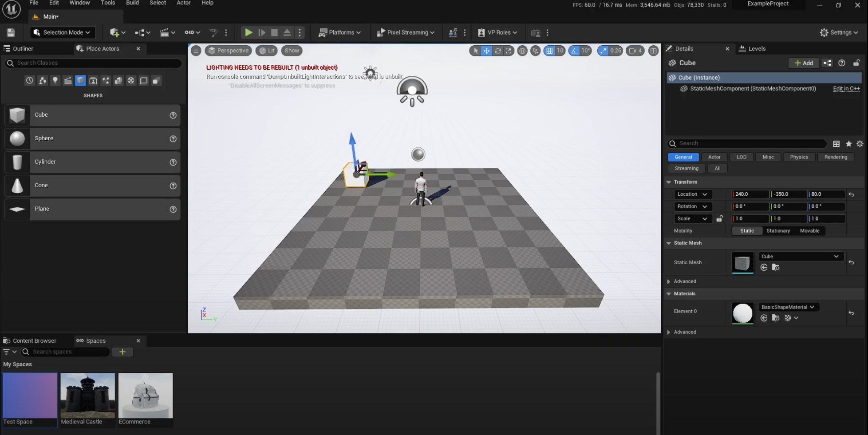Toggle the Scale lock ratio icon
This screenshot has height=435, width=868.
click(719, 219)
